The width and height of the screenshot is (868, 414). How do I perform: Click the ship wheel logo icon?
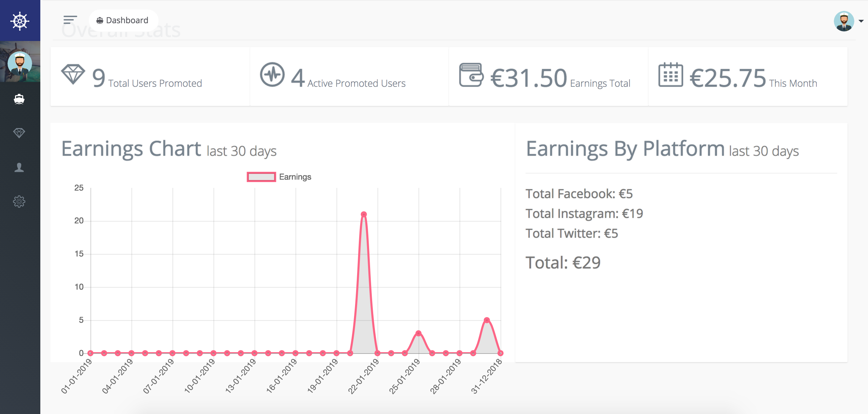(x=20, y=21)
